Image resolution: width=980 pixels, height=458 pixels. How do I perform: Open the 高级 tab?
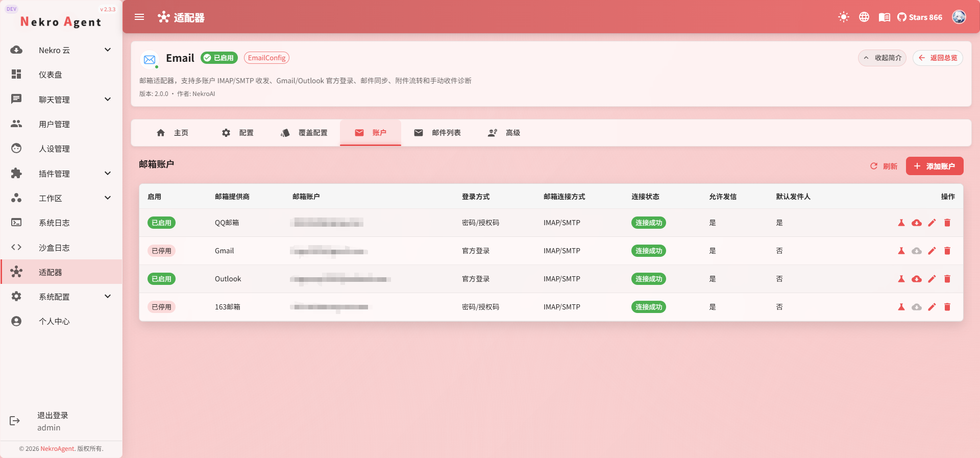(x=504, y=133)
